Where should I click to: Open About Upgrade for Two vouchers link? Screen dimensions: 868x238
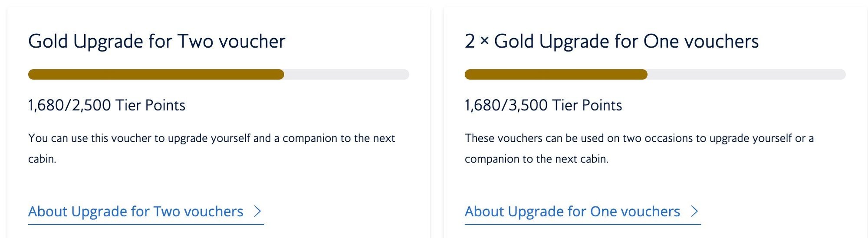(x=135, y=212)
